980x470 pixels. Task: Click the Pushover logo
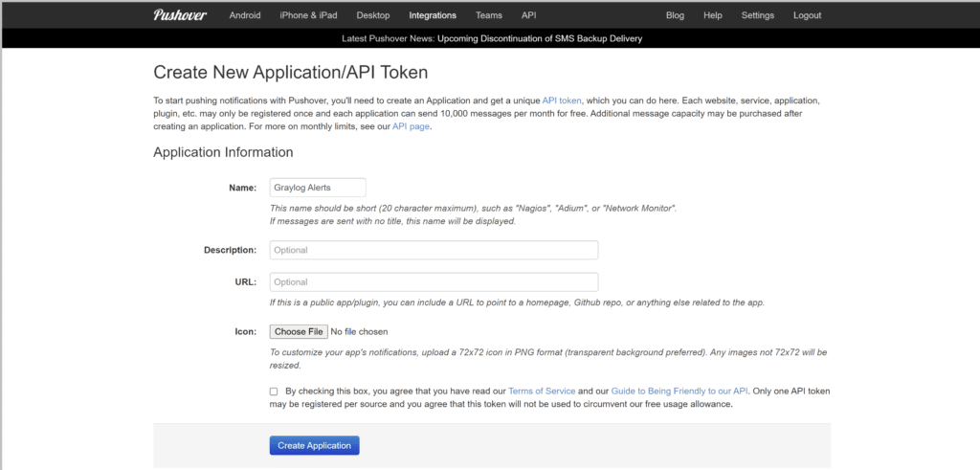(x=180, y=15)
